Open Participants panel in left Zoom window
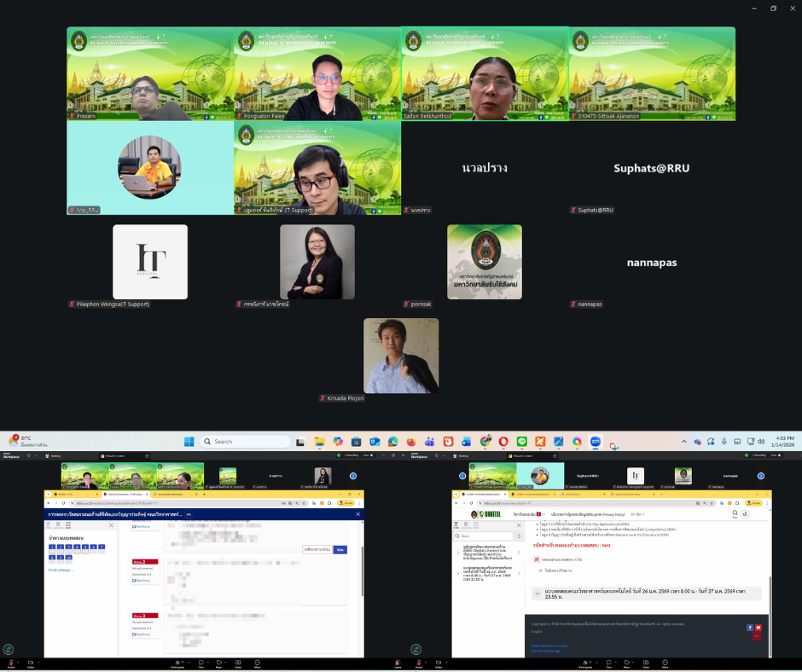 point(177,663)
